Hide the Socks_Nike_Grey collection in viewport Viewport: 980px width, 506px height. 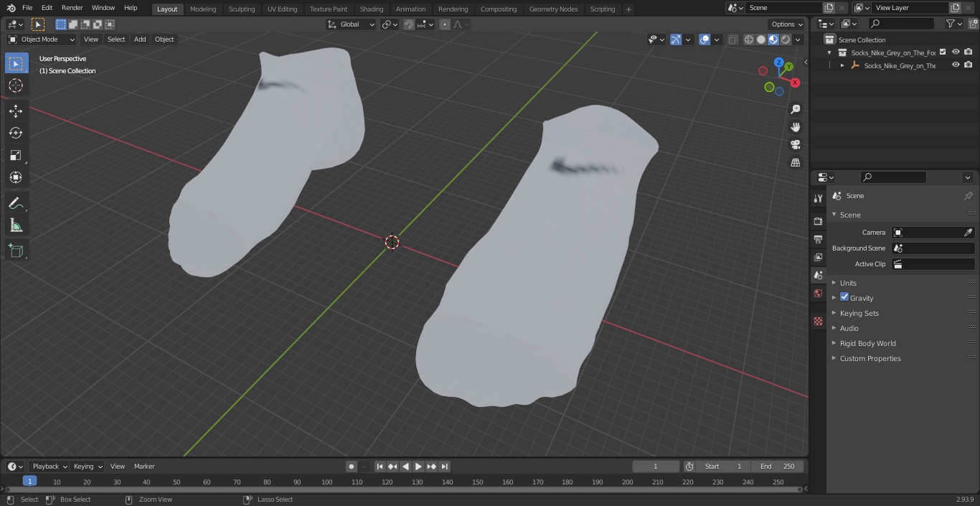click(956, 52)
